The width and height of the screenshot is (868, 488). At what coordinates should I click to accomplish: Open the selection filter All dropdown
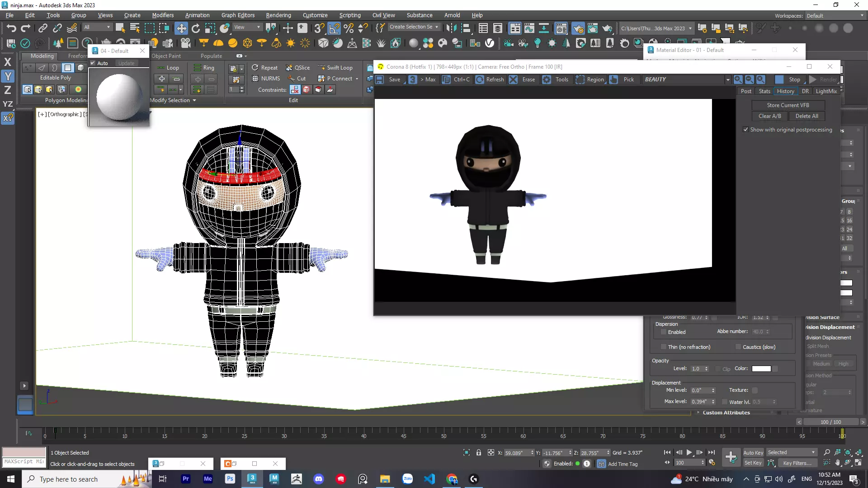[97, 28]
